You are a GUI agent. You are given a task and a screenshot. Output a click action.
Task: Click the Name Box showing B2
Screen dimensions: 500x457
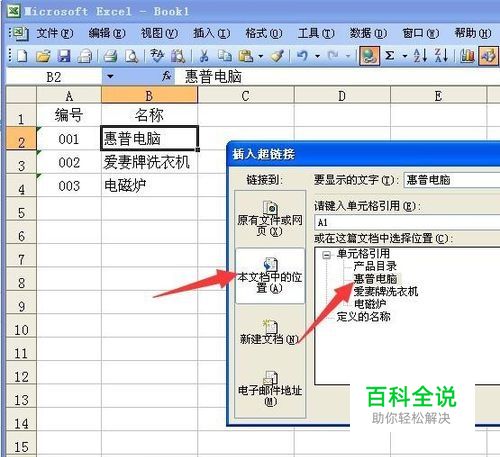[54, 77]
